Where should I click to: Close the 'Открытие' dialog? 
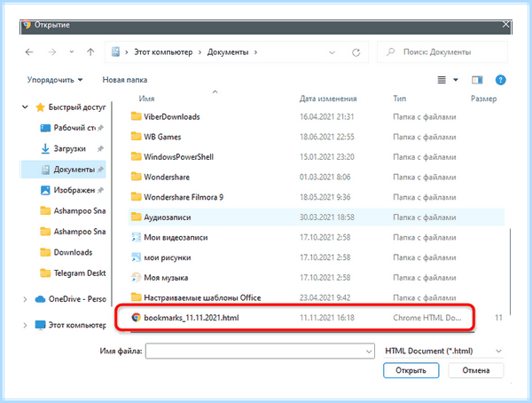505,25
